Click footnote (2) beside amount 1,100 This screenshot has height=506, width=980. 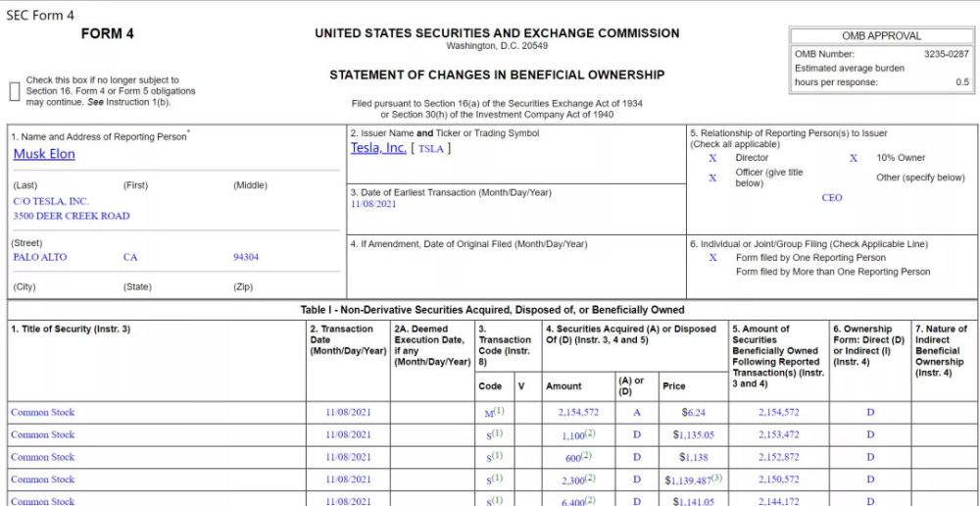tap(591, 432)
